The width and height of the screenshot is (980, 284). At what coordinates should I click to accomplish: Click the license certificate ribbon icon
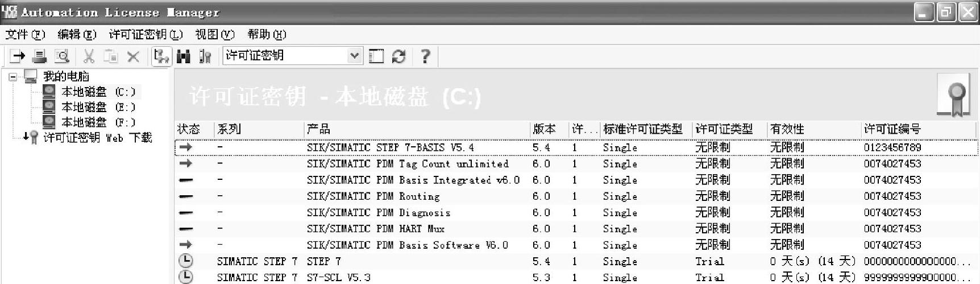[x=953, y=96]
